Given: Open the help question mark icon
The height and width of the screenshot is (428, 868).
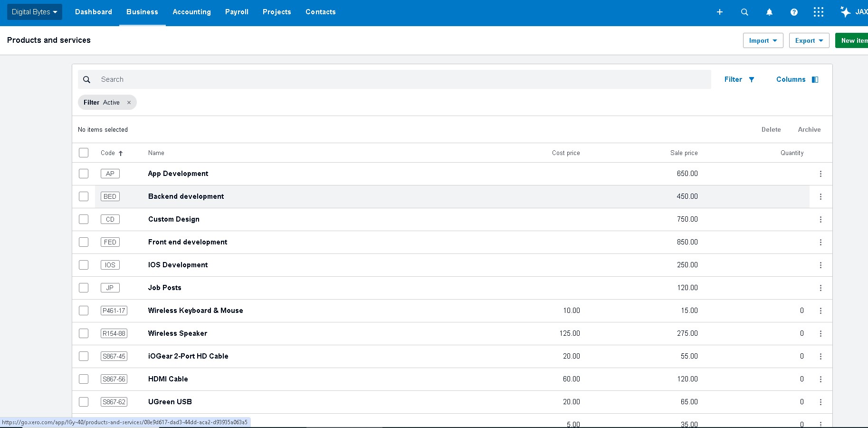Looking at the screenshot, I should [794, 12].
